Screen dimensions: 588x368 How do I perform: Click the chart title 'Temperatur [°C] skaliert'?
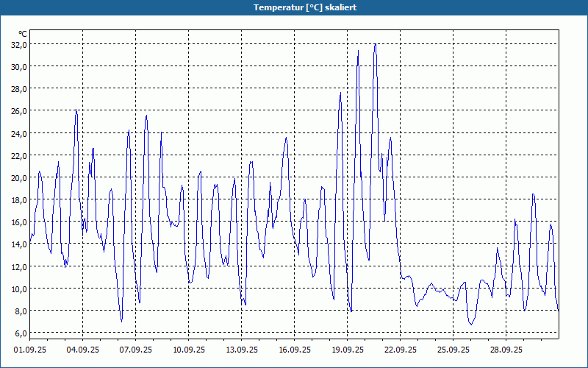(305, 7)
